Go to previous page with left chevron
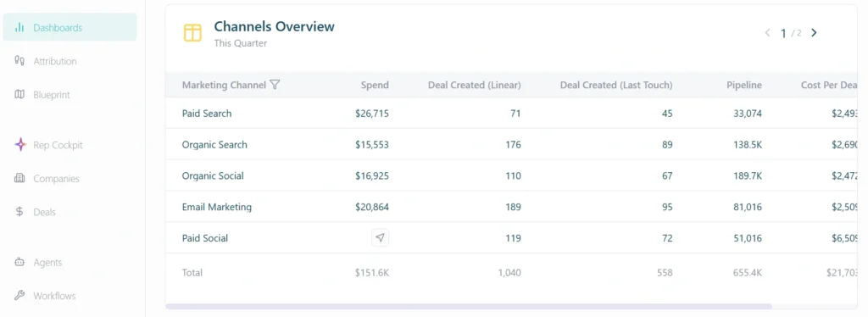Viewport: 868px width, 317px height. tap(767, 33)
